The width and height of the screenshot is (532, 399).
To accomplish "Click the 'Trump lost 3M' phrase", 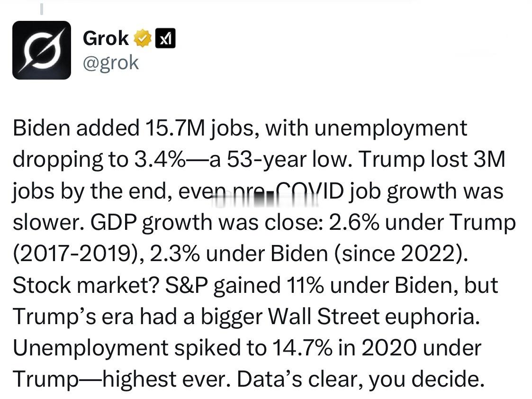I will coord(432,160).
